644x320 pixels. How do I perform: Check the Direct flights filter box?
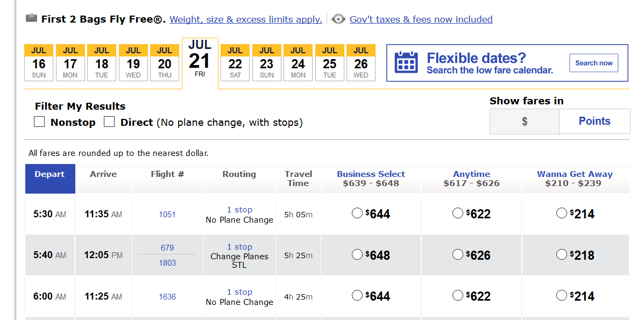coord(109,122)
